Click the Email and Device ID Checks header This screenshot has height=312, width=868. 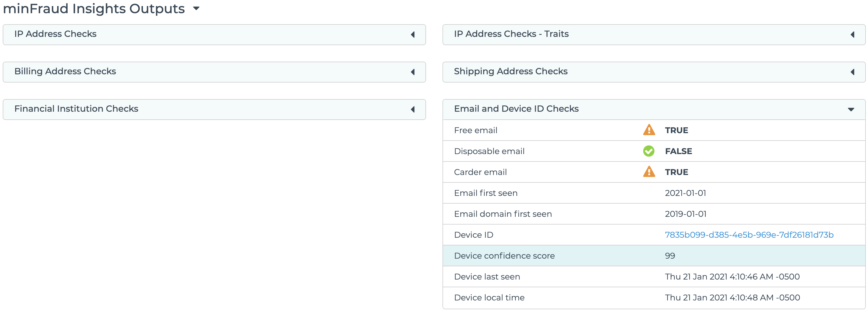pos(516,109)
